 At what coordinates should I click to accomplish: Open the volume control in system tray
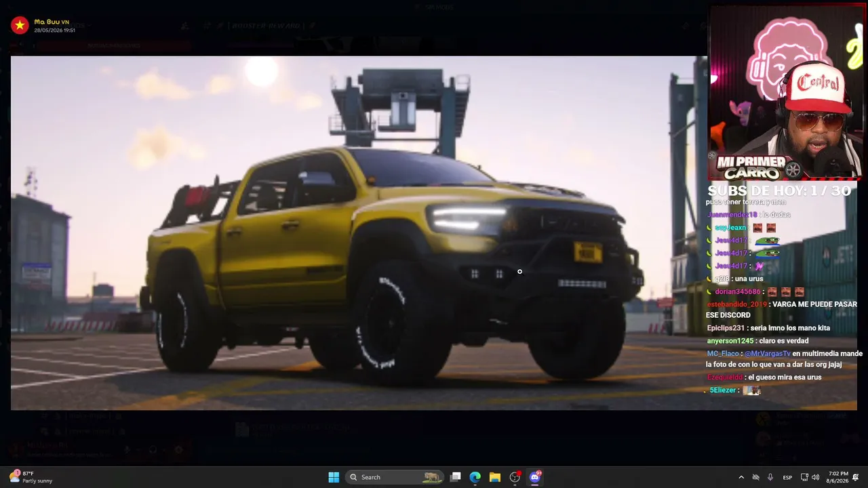[815, 477]
